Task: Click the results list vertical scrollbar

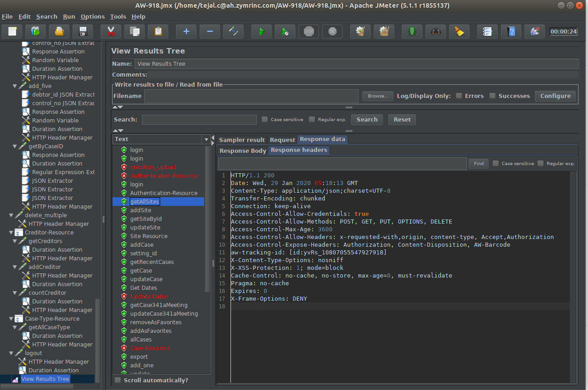Action: (208, 219)
